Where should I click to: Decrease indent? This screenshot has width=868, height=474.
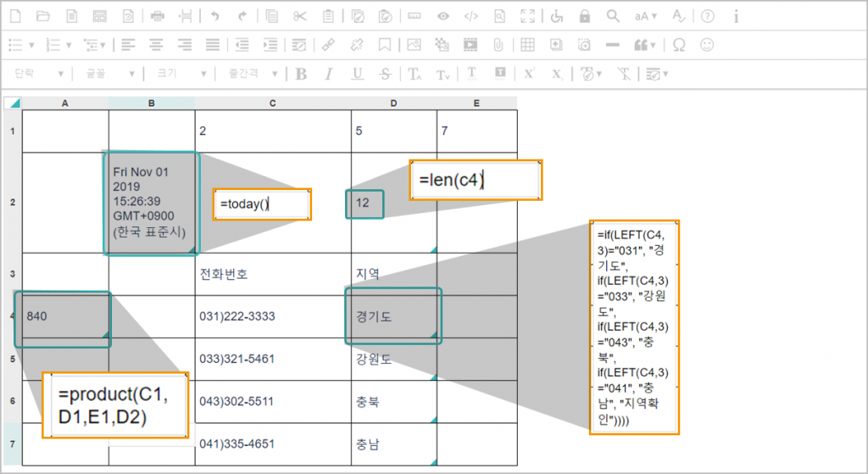242,45
